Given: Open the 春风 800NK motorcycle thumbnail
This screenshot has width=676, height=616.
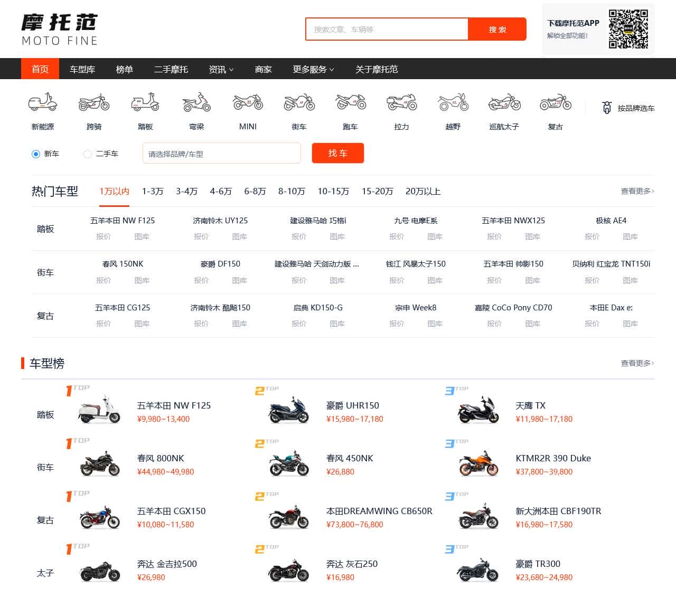Looking at the screenshot, I should click(x=99, y=463).
